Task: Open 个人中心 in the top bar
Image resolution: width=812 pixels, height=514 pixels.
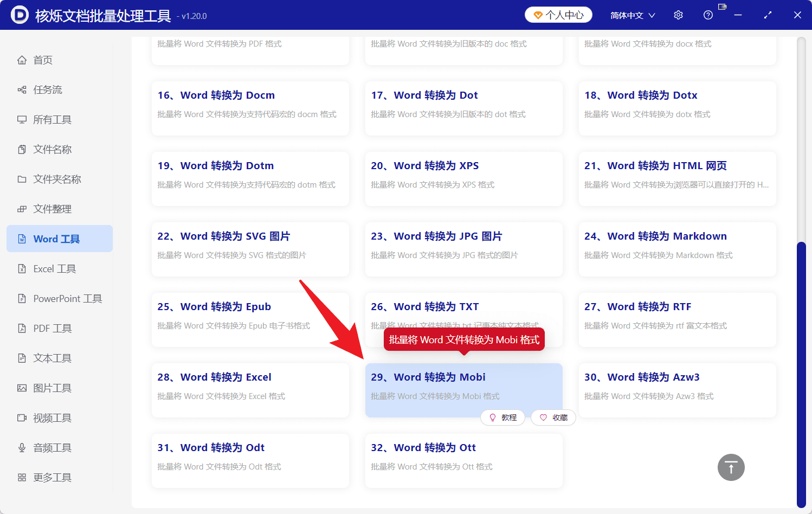Action: pos(558,15)
